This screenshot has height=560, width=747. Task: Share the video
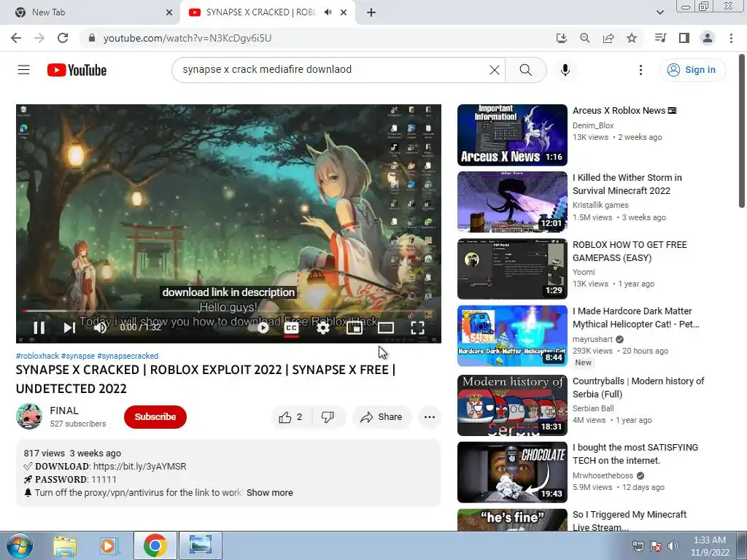pos(382,417)
